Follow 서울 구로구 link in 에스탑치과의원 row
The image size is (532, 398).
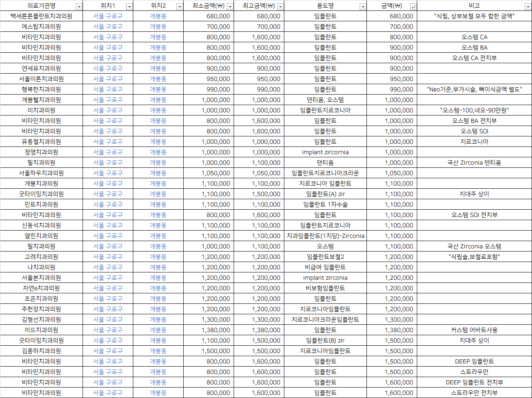(108, 27)
